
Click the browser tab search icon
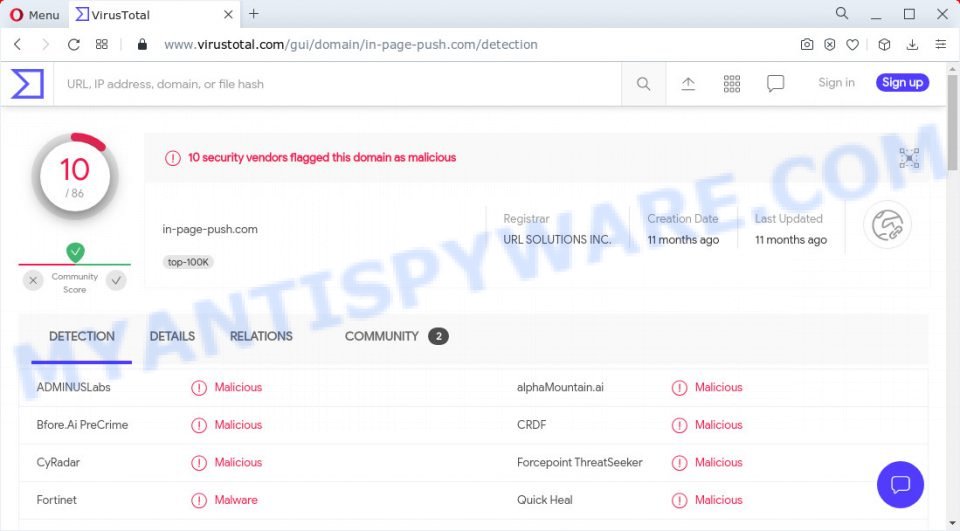point(842,13)
